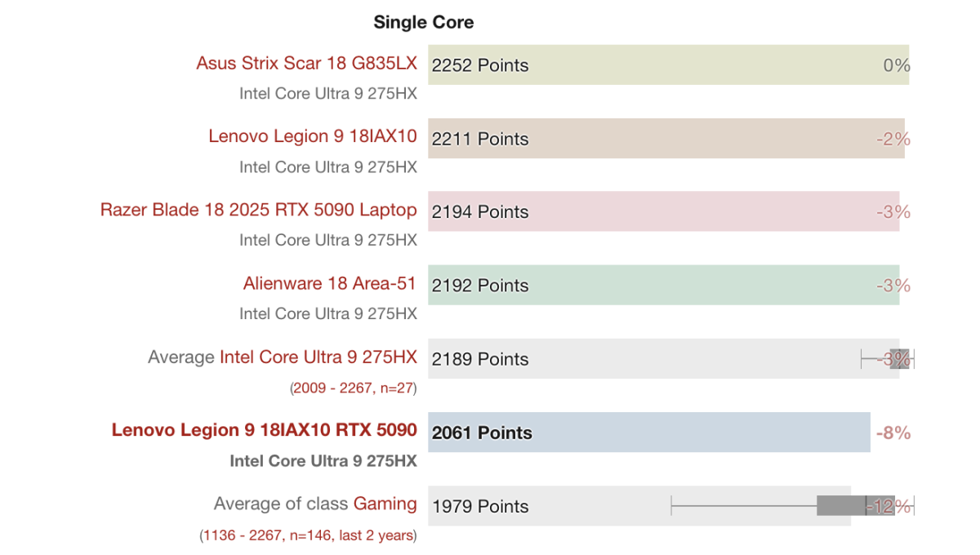The image size is (980, 555).
Task: Open the Gaming class link
Action: pyautogui.click(x=385, y=504)
